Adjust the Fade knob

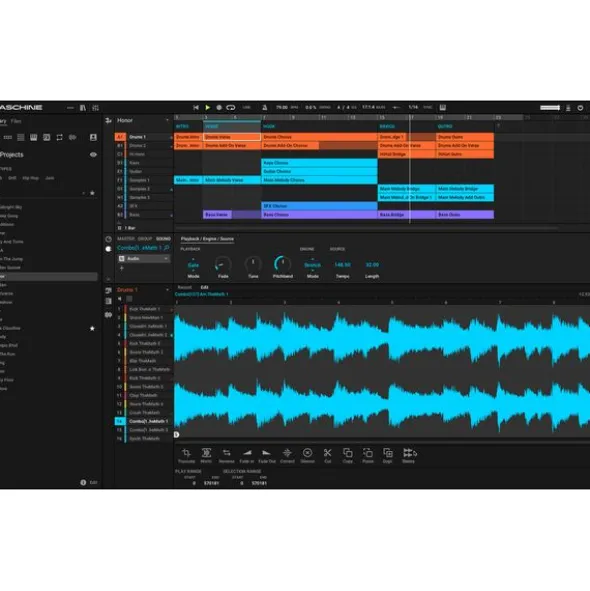[223, 265]
